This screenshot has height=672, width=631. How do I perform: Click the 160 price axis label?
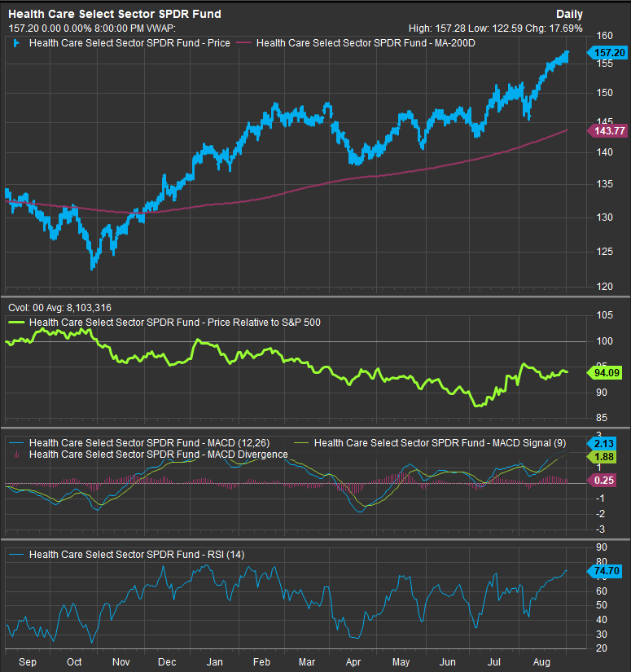[x=604, y=36]
